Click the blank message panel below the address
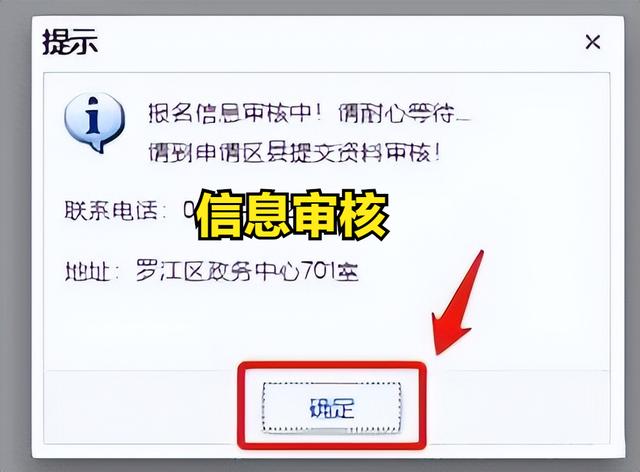Image resolution: width=640 pixels, height=472 pixels. pos(327,327)
